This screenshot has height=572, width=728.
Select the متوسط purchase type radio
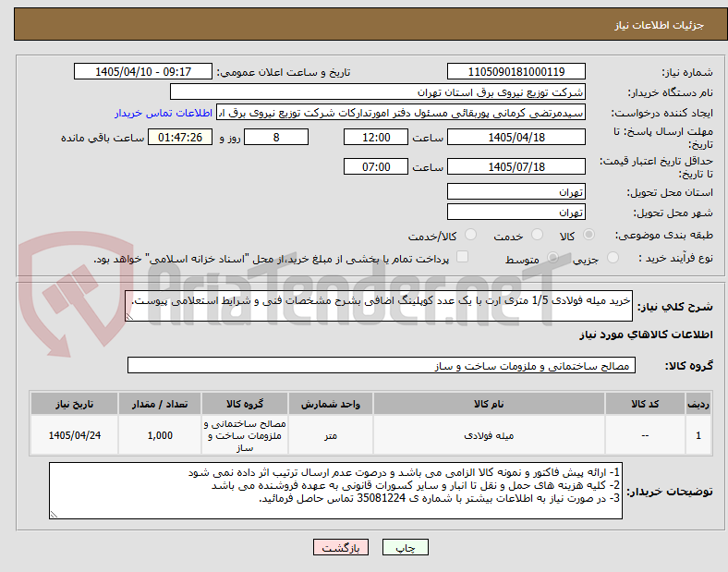click(x=552, y=258)
